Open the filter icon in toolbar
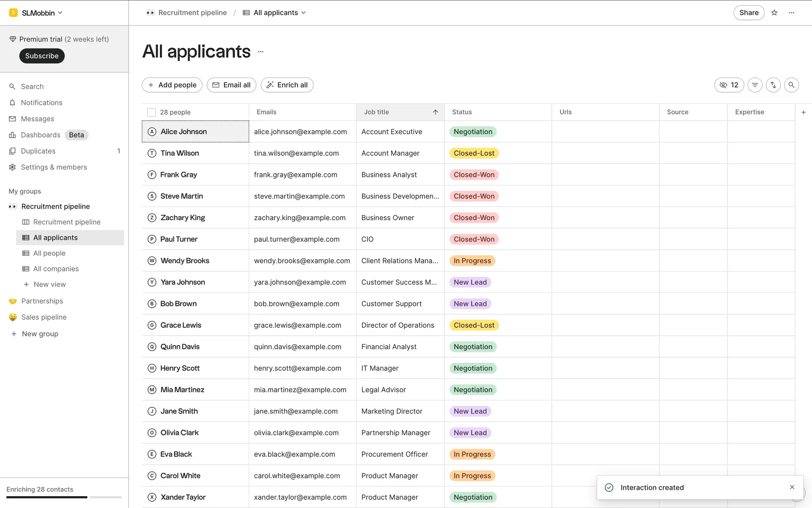812x508 pixels. click(755, 85)
